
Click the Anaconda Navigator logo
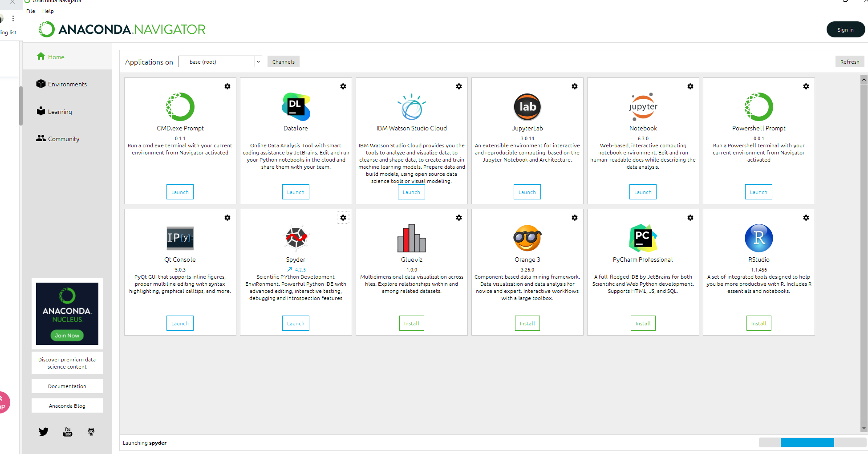coord(122,29)
